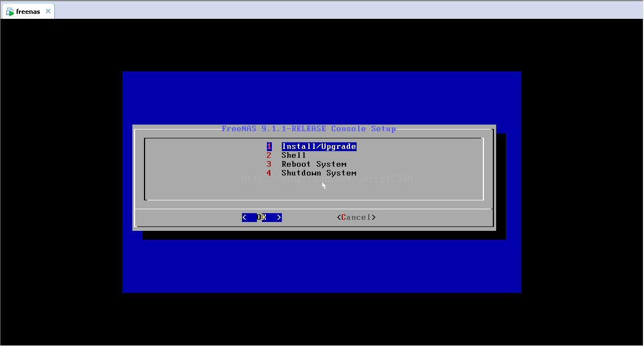Select the Install/Upgrade menu option
The image size is (644, 346).
(319, 147)
